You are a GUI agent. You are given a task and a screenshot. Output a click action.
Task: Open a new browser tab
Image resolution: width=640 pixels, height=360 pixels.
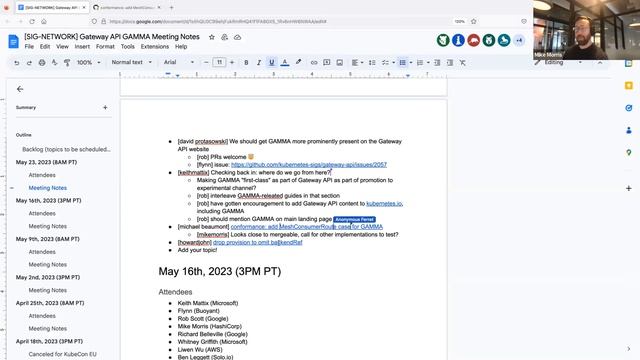pos(171,7)
